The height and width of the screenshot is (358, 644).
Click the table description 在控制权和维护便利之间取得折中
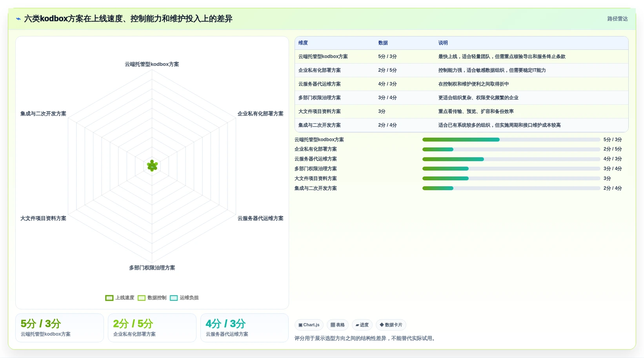click(473, 84)
